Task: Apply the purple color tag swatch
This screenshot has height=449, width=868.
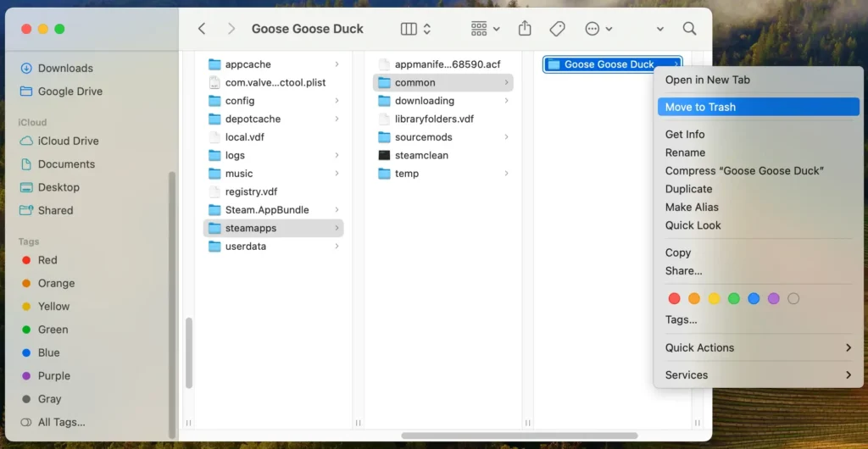Action: tap(773, 298)
